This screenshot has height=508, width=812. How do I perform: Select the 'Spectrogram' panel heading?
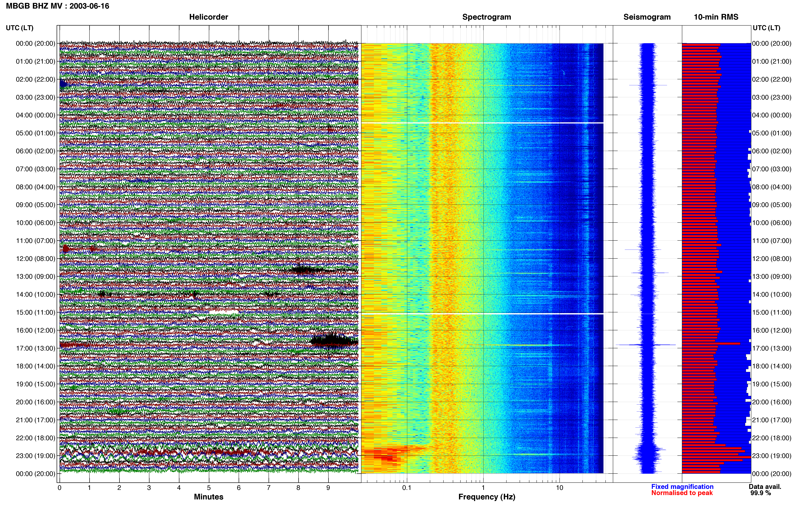point(487,17)
